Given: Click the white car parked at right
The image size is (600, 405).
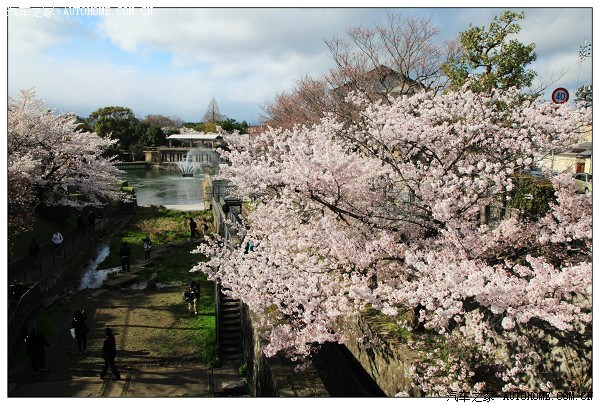Looking at the screenshot, I should pyautogui.click(x=581, y=182).
